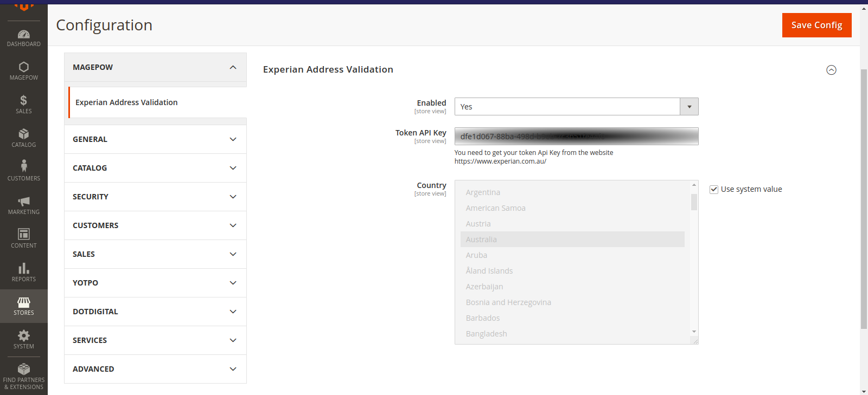Open Stores menu in the sidebar
Viewport: 868px width, 395px height.
click(x=23, y=306)
